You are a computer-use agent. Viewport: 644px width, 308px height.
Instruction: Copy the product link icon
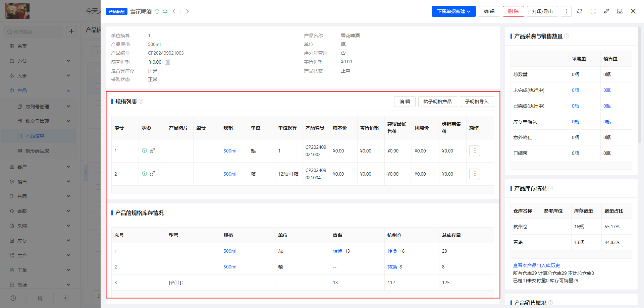606,11
